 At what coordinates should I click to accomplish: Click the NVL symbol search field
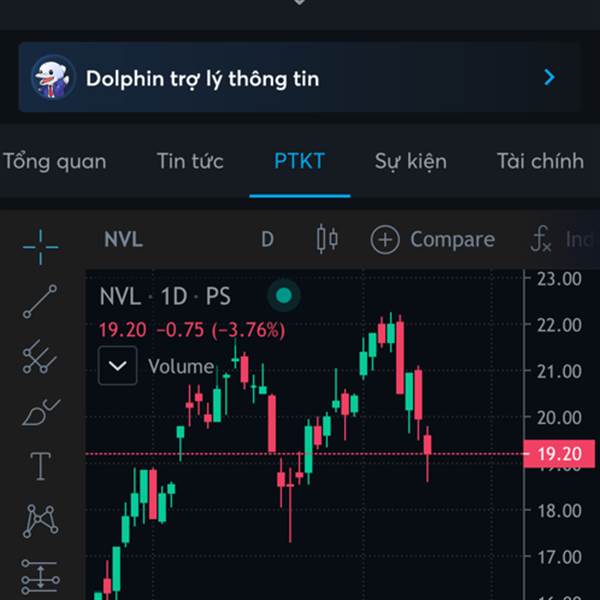click(x=123, y=240)
